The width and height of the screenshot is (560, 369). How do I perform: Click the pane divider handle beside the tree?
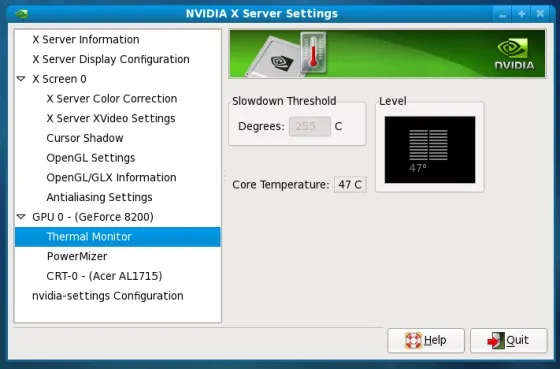(225, 176)
